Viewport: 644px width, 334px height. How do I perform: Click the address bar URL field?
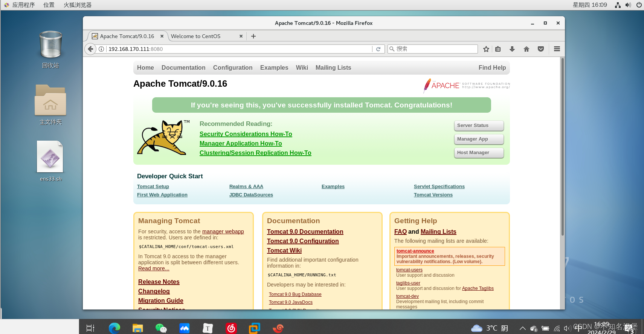coord(239,49)
